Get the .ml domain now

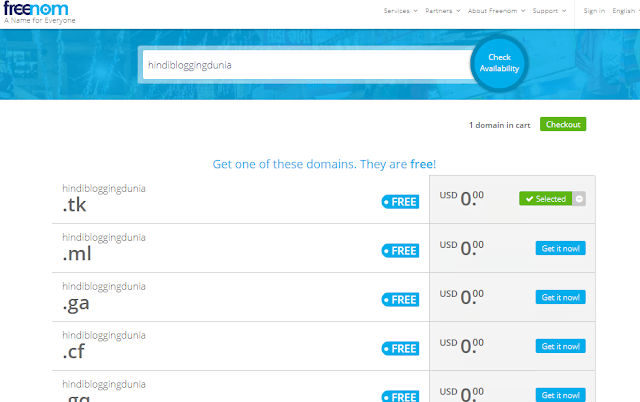560,248
